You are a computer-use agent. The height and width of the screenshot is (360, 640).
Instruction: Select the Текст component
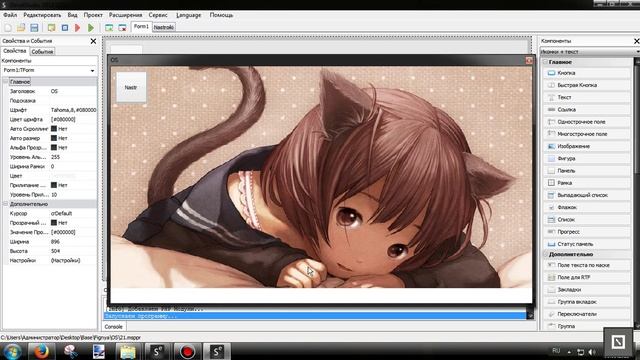click(587, 97)
